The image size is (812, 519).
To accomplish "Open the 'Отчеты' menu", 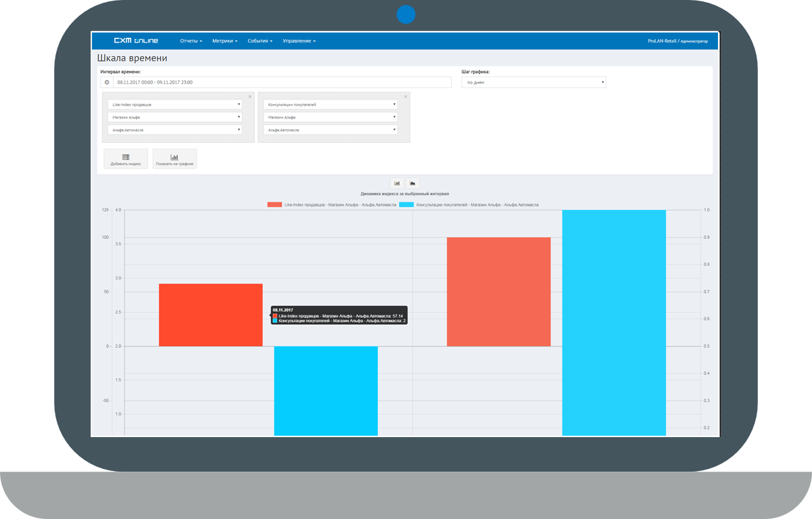I will 191,41.
